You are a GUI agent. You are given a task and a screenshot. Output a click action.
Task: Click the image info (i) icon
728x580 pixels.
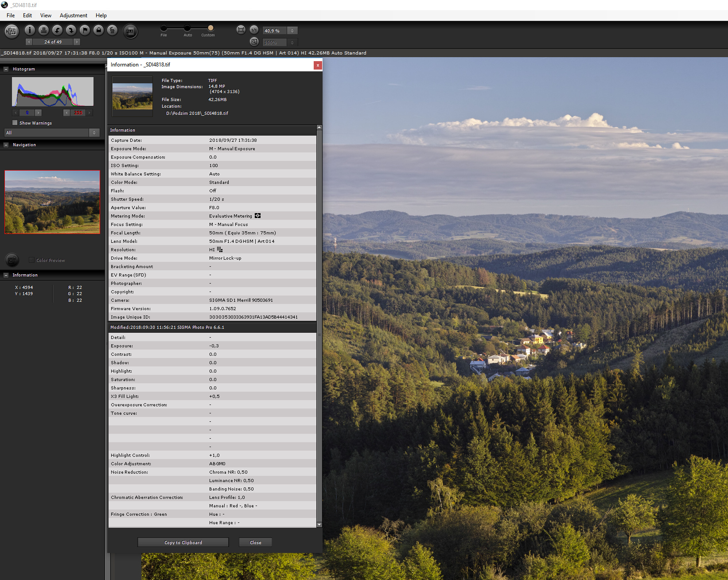pyautogui.click(x=30, y=30)
